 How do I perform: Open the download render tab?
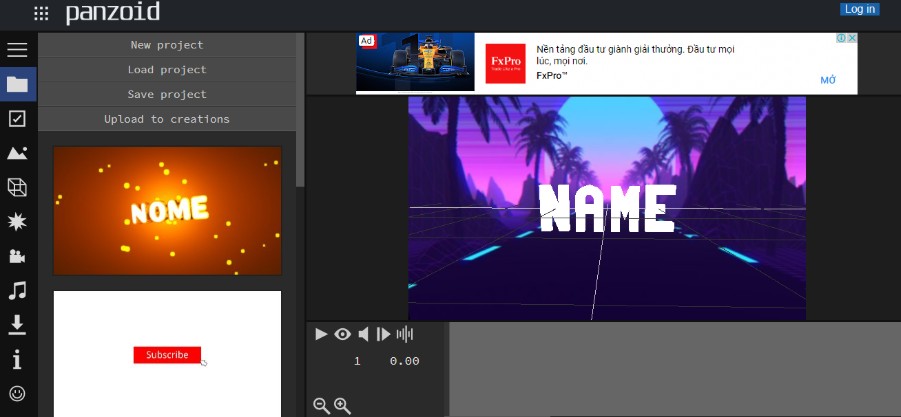[17, 325]
